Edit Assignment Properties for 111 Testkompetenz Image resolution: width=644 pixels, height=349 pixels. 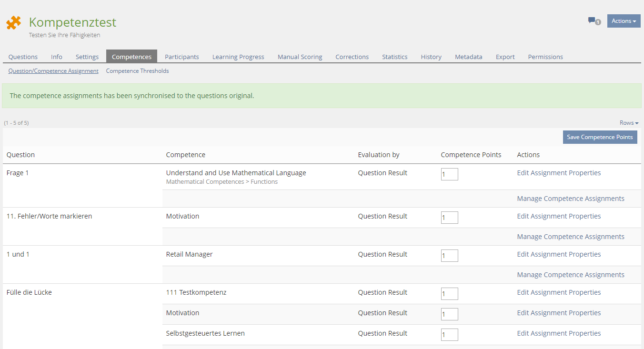pyautogui.click(x=559, y=292)
